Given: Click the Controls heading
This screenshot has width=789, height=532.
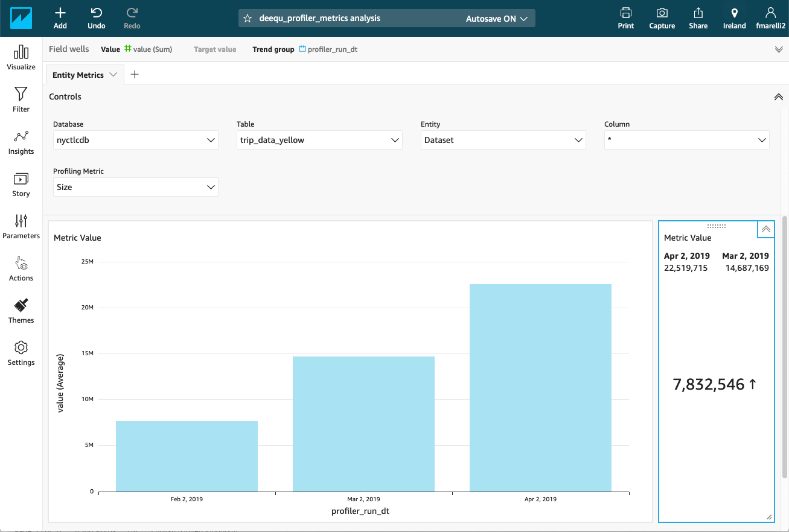Looking at the screenshot, I should click(65, 97).
